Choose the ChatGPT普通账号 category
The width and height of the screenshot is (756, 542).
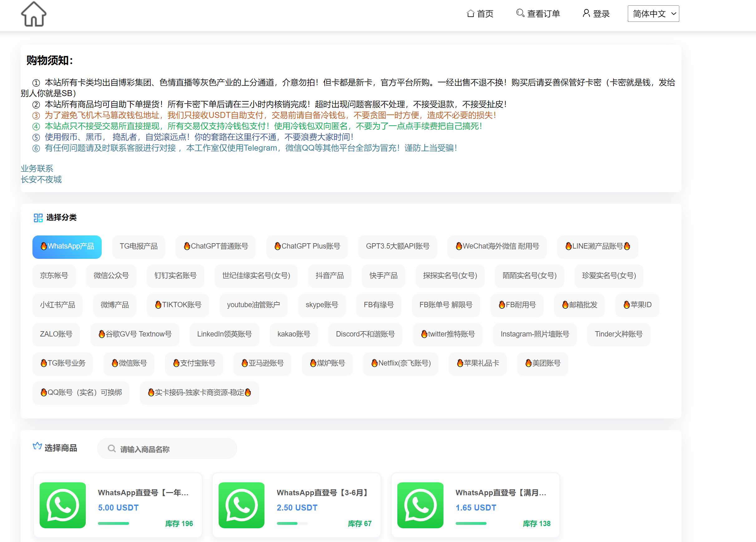coord(216,247)
